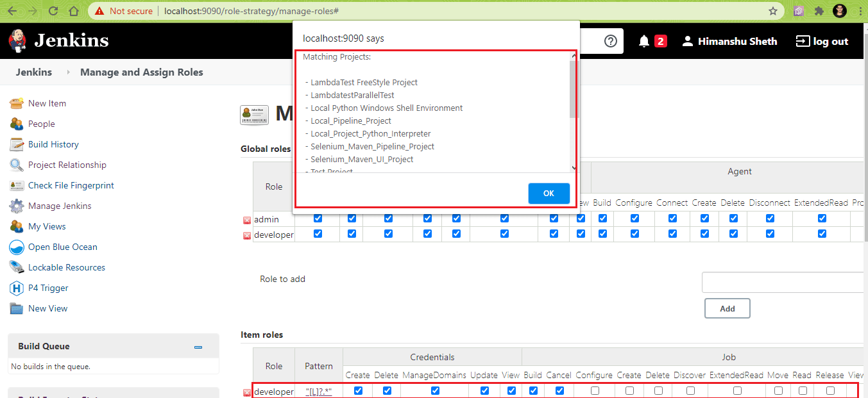Toggle Agent Configure checkbox in developer global row
Image resolution: width=868 pixels, height=398 pixels.
coord(634,234)
